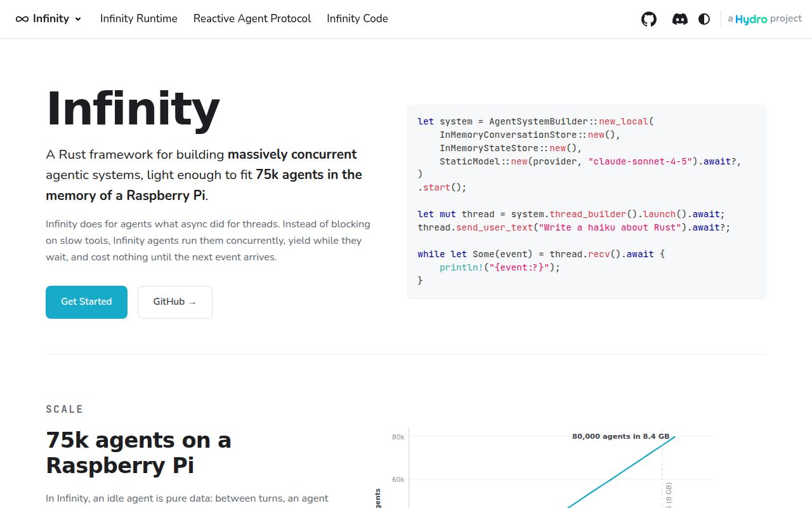Click the SCALE section label
The image size is (812, 508).
[x=65, y=410]
